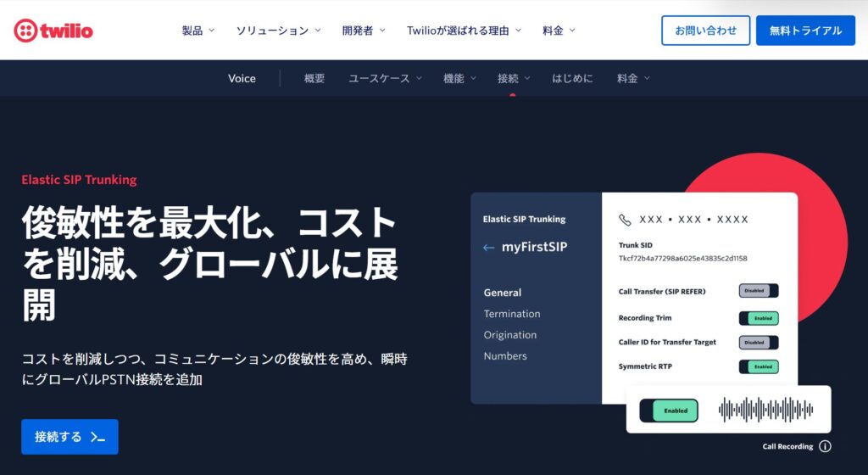The width and height of the screenshot is (868, 475).
Task: Click the myFirstSIP trunk name
Action: [x=534, y=247]
